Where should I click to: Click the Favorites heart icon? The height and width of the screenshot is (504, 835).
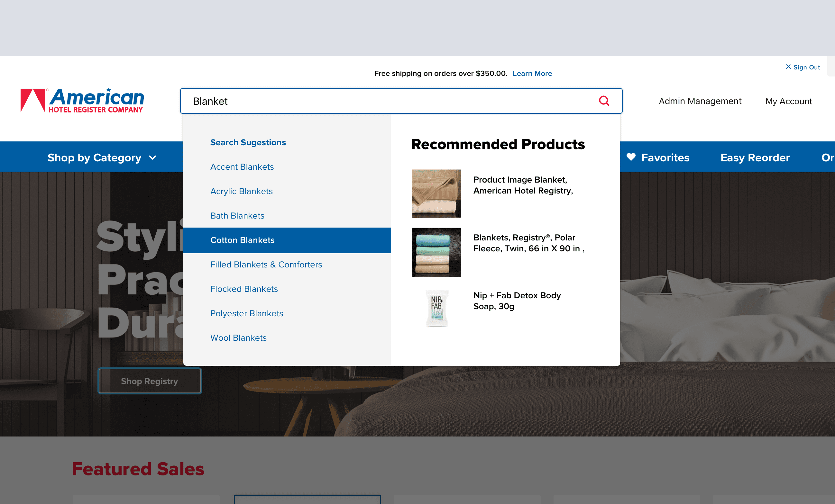(631, 157)
